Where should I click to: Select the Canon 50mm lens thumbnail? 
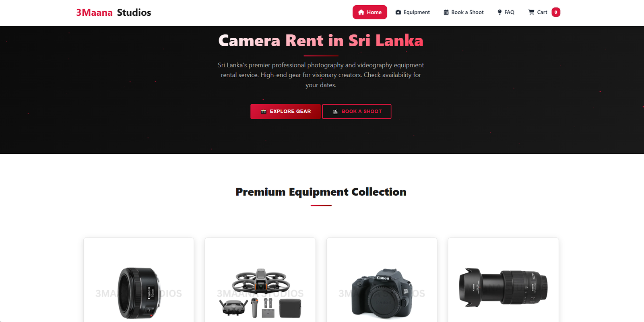pos(139,293)
